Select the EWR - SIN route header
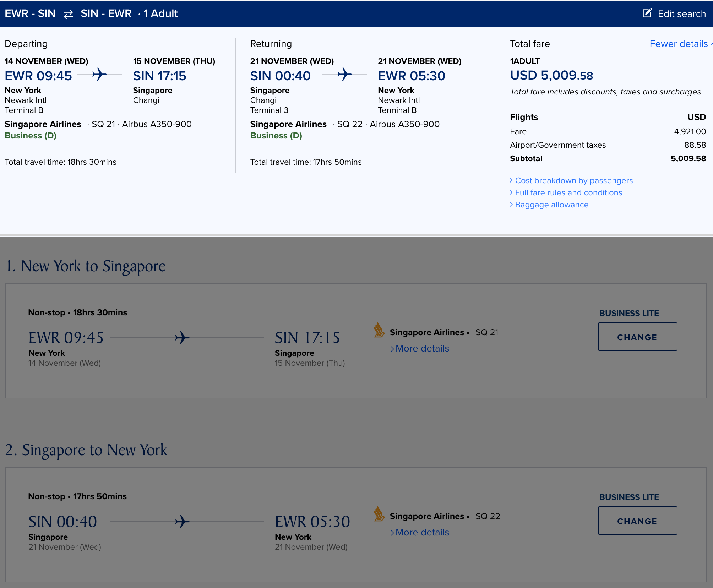The height and width of the screenshot is (588, 713). [x=30, y=13]
